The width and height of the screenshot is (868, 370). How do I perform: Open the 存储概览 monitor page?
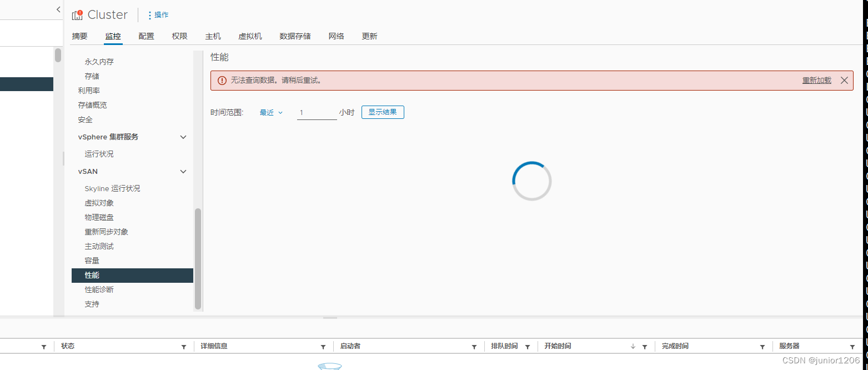coord(92,105)
